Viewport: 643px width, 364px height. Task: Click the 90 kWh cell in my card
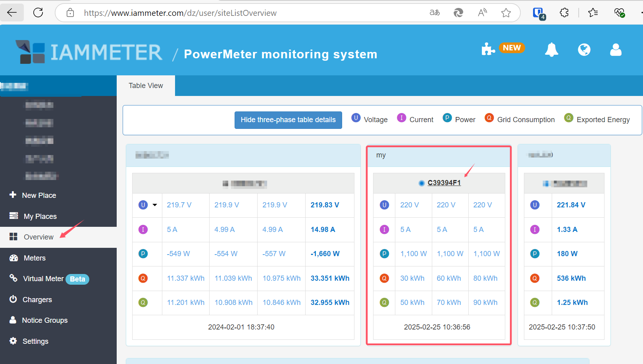(485, 303)
